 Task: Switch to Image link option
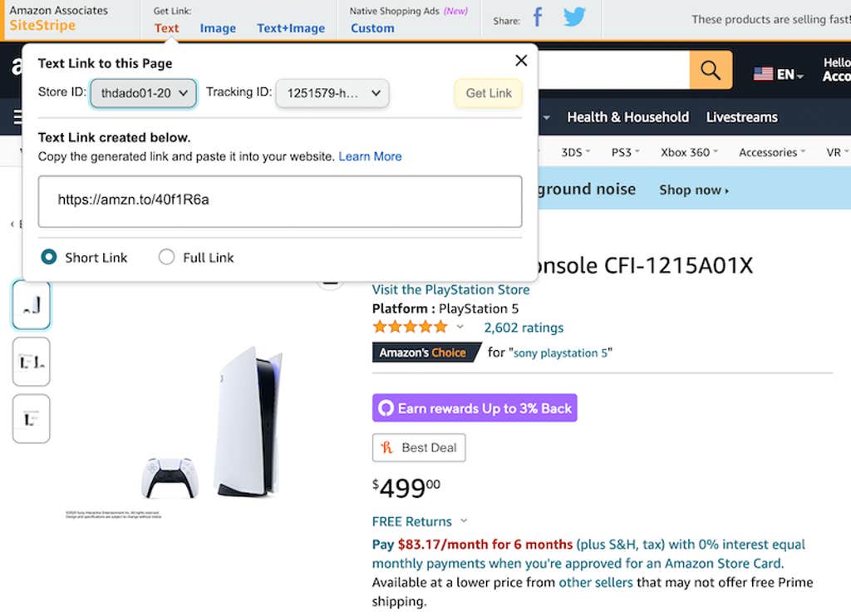(218, 28)
